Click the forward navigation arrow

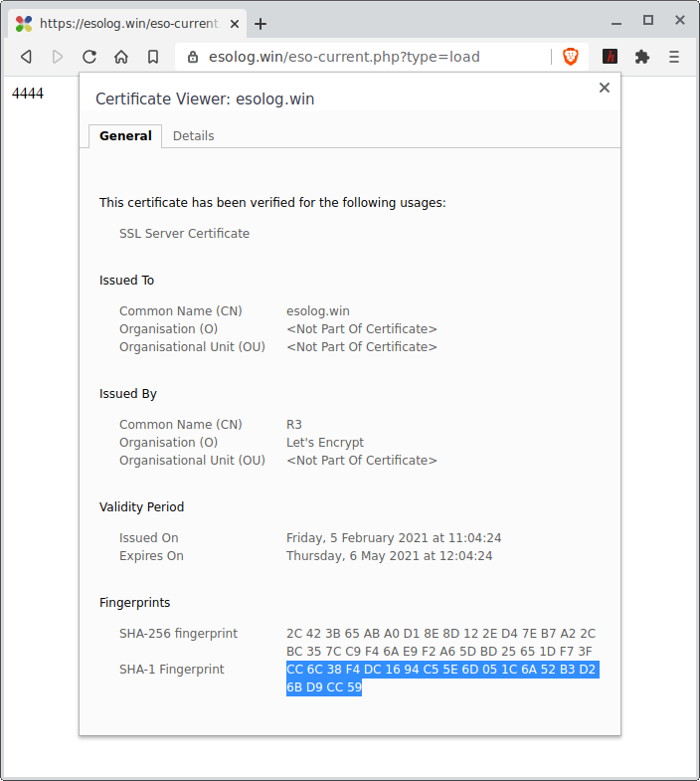58,57
